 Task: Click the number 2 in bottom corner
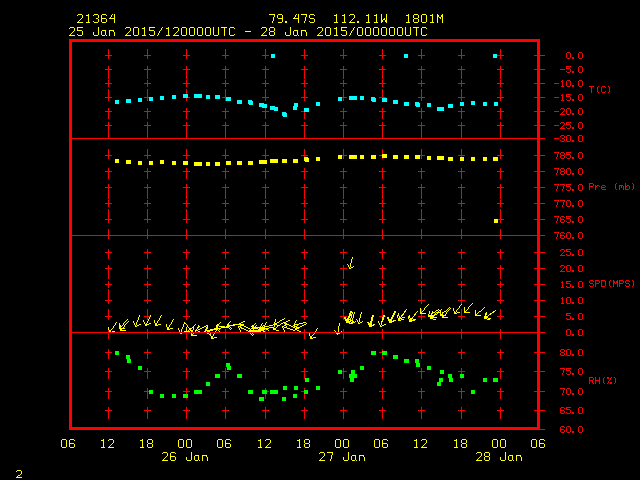tap(19, 474)
